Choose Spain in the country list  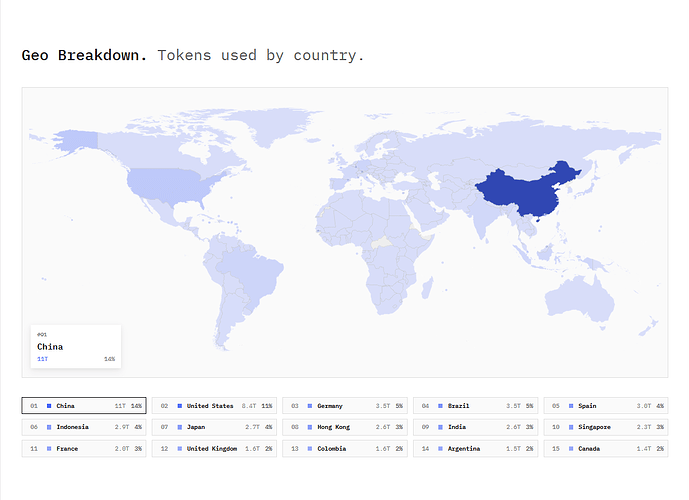[x=606, y=406]
